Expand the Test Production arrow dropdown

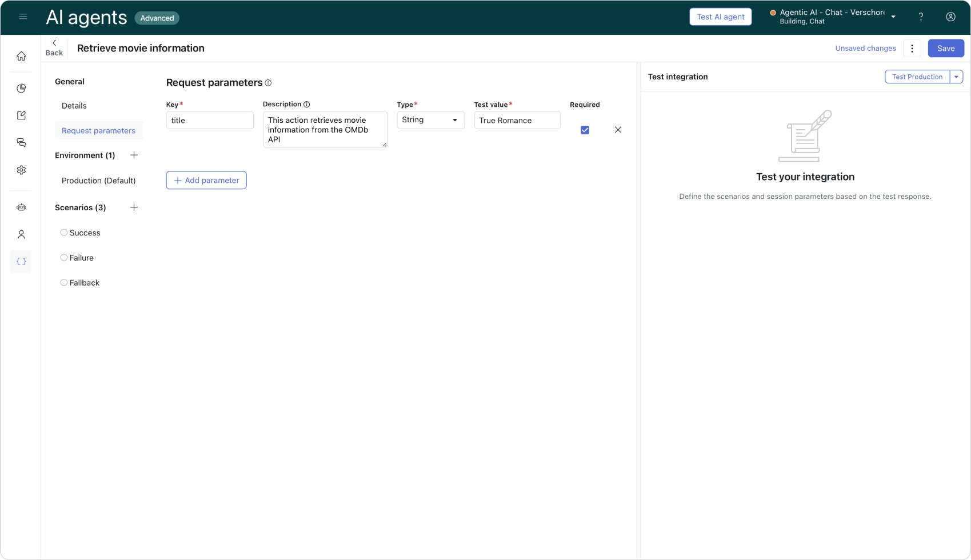(956, 77)
